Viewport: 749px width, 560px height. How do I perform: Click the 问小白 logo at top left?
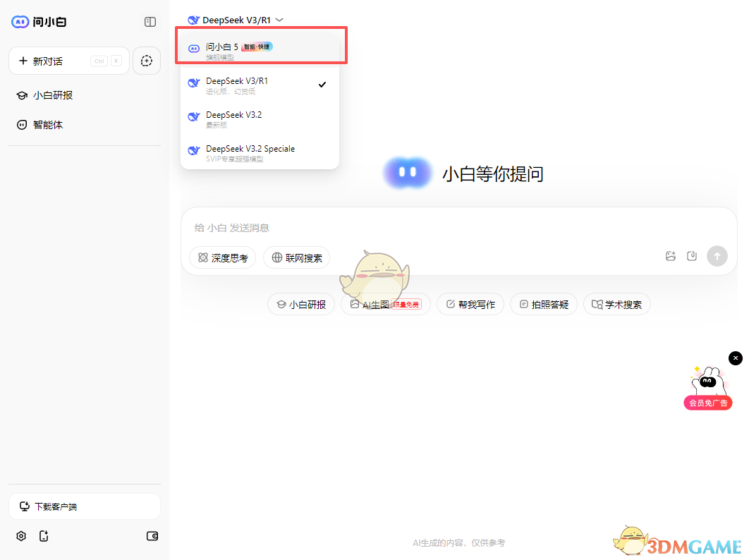[39, 22]
